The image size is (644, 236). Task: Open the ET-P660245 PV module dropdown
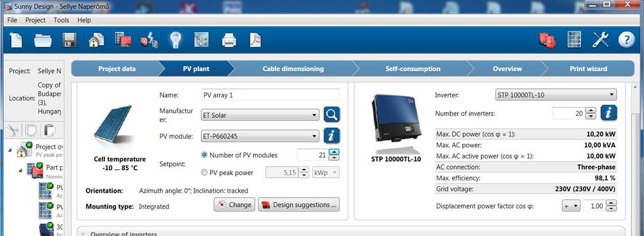(x=260, y=136)
